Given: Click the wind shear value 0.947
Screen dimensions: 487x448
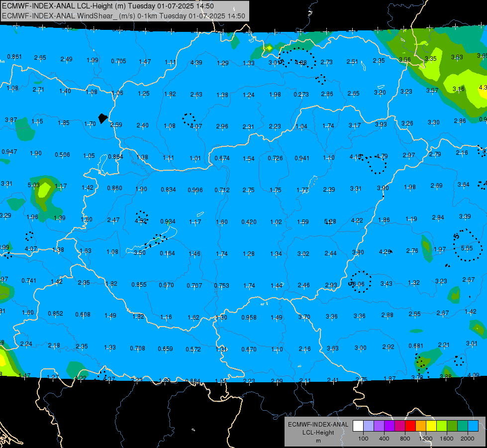Looking at the screenshot, I should pos(9,152).
